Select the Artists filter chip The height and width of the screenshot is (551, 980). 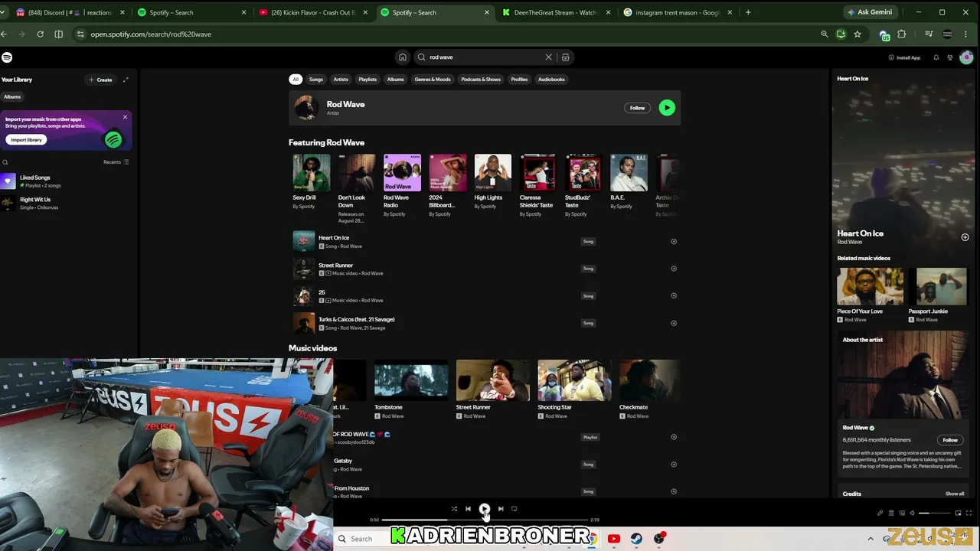coord(341,80)
